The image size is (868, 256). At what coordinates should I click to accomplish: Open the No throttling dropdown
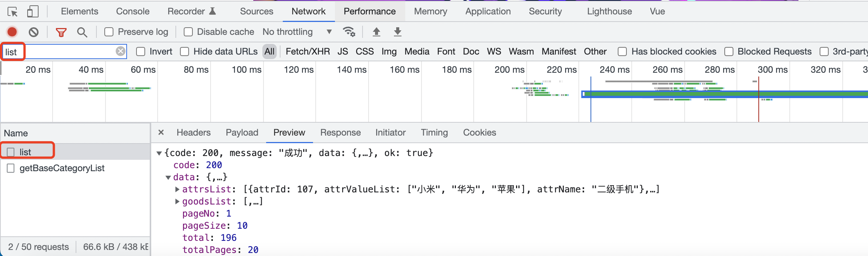(297, 32)
